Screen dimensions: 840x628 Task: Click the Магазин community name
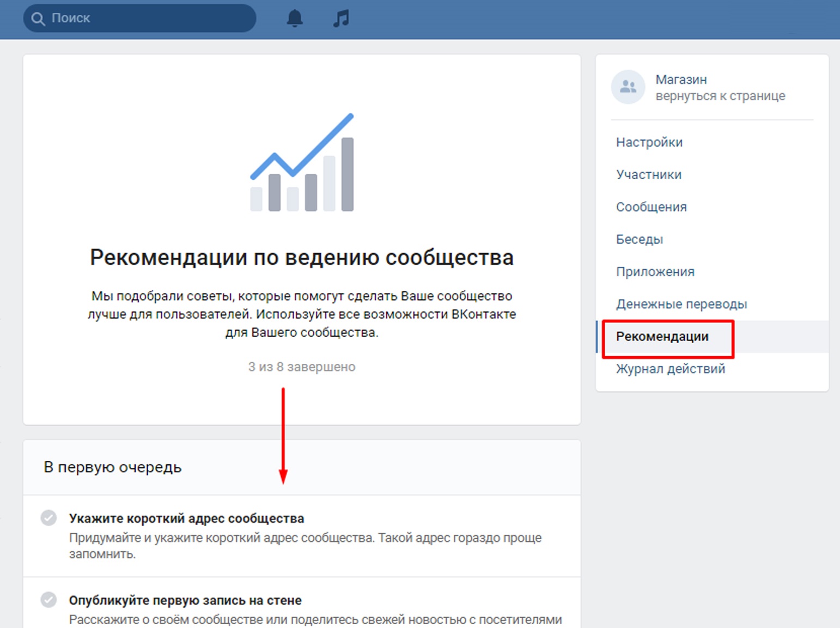[x=681, y=80]
